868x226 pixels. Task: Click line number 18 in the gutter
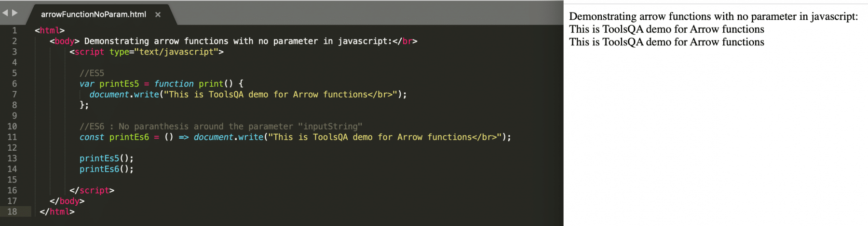pyautogui.click(x=12, y=212)
